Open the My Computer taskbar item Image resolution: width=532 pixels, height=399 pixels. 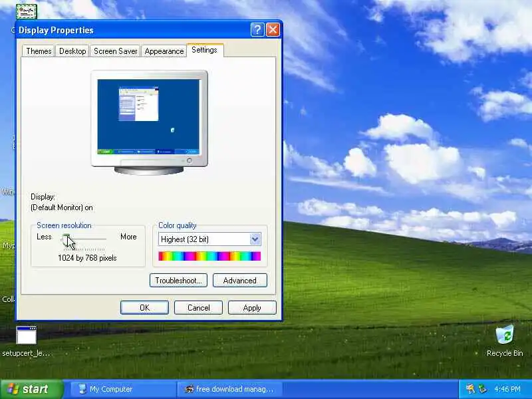click(123, 389)
